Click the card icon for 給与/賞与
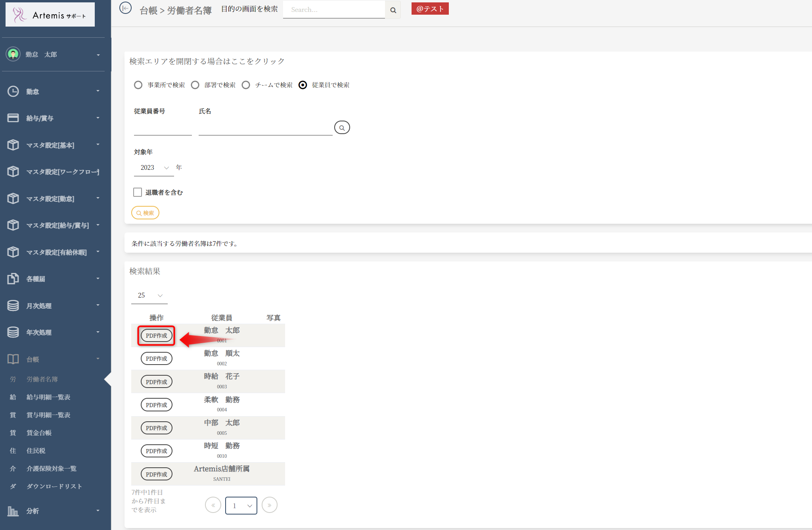 tap(13, 118)
